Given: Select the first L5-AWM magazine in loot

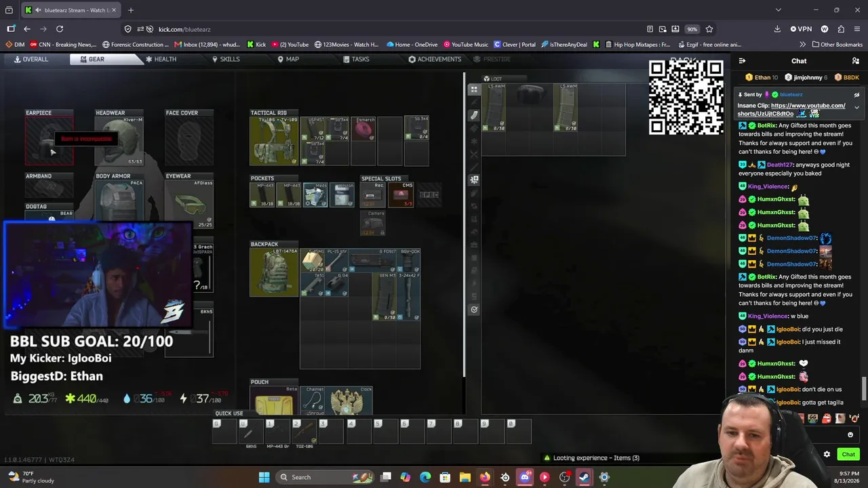Looking at the screenshot, I should pyautogui.click(x=494, y=108).
